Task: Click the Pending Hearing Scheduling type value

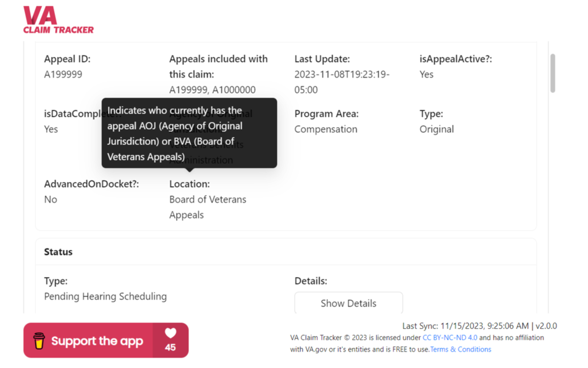Action: pyautogui.click(x=105, y=296)
